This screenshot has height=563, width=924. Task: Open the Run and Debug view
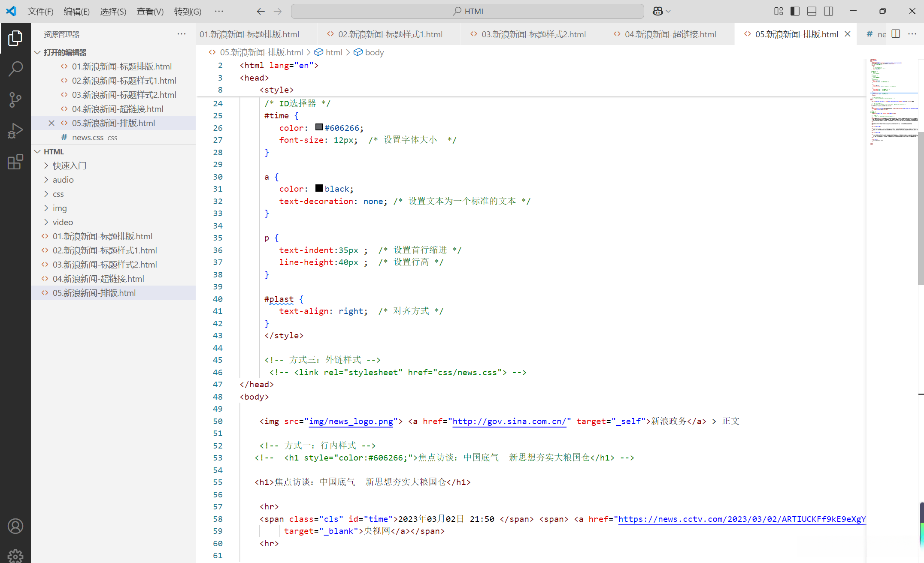(15, 131)
